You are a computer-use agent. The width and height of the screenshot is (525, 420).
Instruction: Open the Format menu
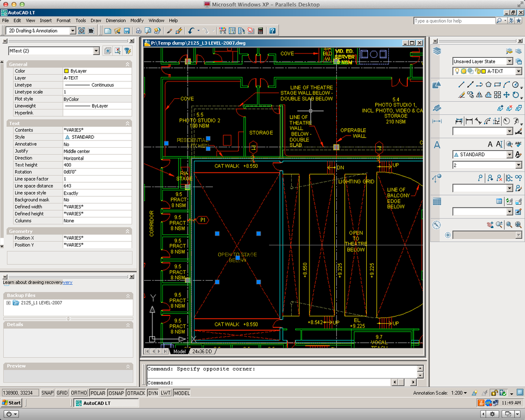pyautogui.click(x=63, y=21)
